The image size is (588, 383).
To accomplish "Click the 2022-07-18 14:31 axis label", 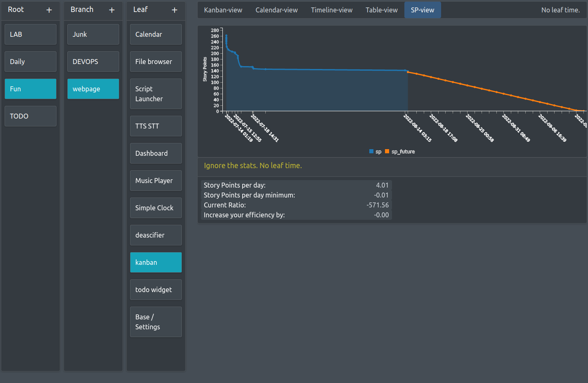I will pos(265,128).
